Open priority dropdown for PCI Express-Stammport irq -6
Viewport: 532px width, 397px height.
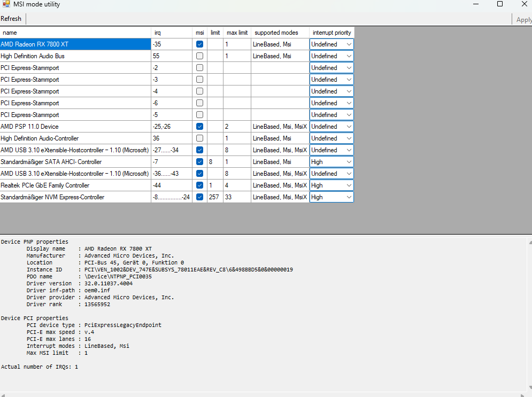tap(331, 103)
